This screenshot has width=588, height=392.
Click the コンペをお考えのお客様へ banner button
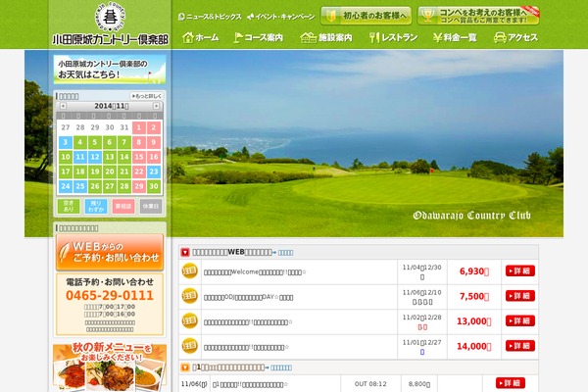[x=478, y=16]
